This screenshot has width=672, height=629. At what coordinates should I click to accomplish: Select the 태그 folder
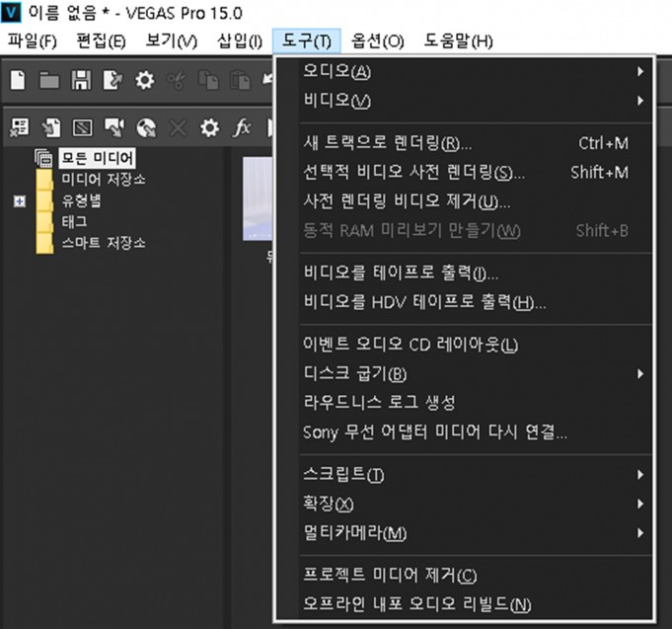point(75,221)
